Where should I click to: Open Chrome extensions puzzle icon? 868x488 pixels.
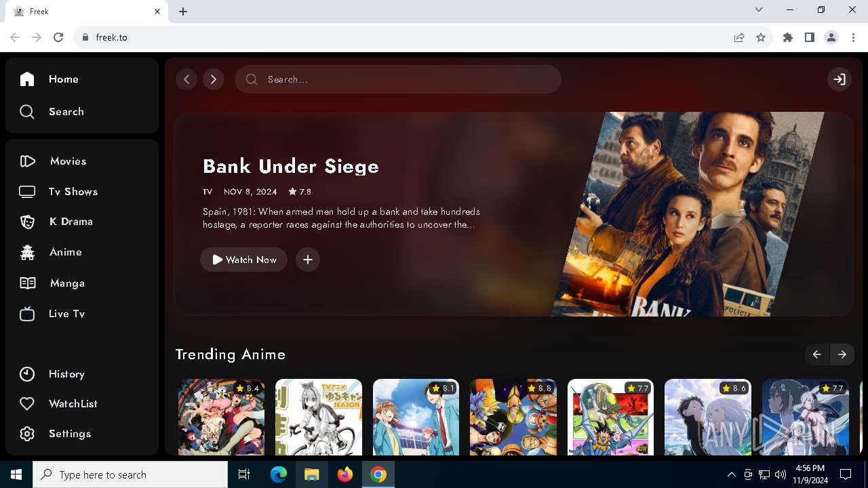(788, 37)
